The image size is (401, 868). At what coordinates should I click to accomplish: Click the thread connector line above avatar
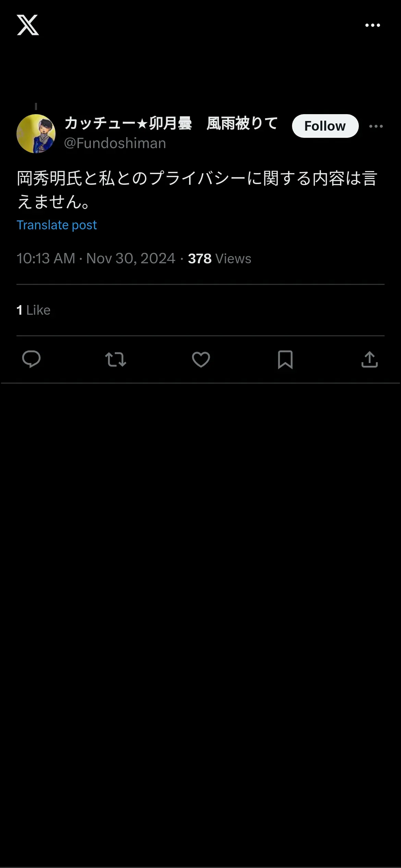[x=36, y=107]
